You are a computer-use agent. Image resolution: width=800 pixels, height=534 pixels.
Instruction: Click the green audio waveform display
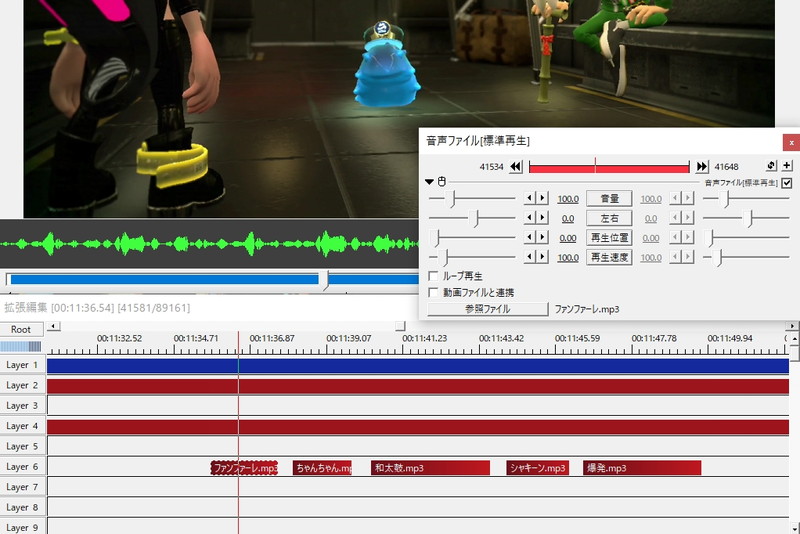(209, 244)
